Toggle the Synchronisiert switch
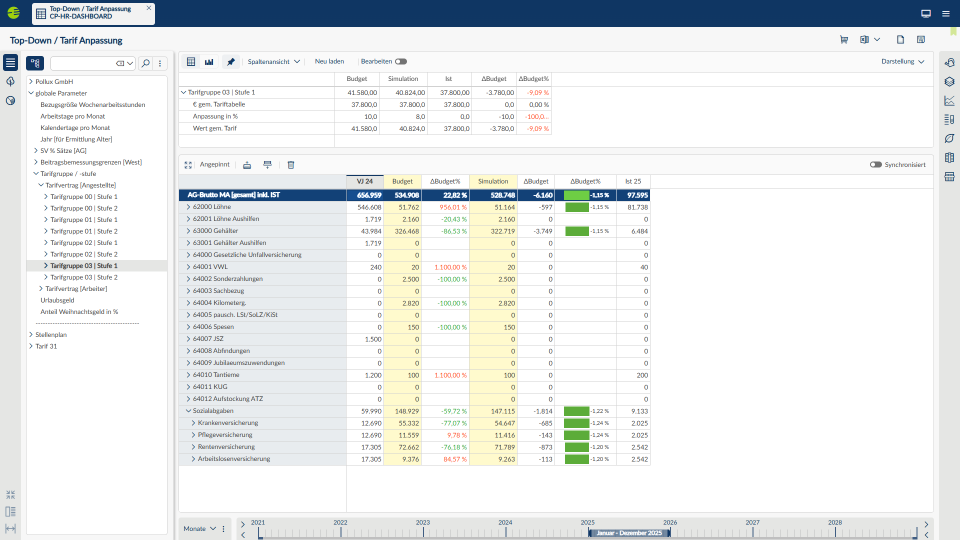The width and height of the screenshot is (960, 540). coord(876,164)
